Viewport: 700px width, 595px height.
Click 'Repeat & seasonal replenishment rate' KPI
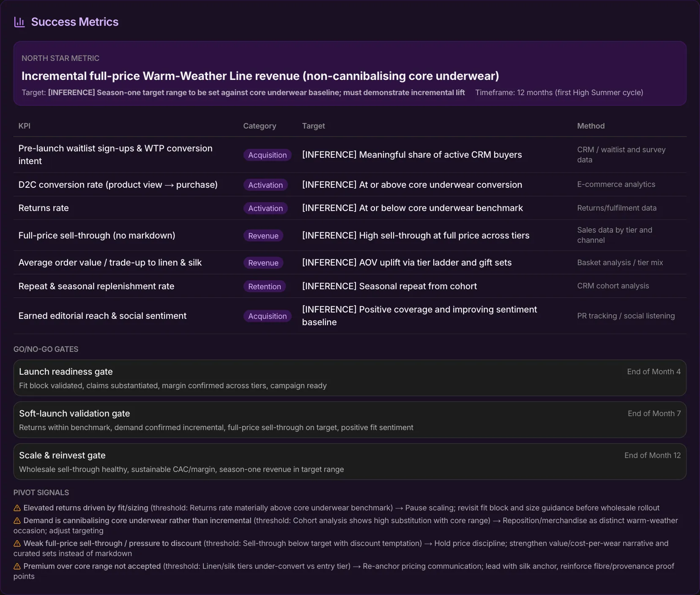96,286
